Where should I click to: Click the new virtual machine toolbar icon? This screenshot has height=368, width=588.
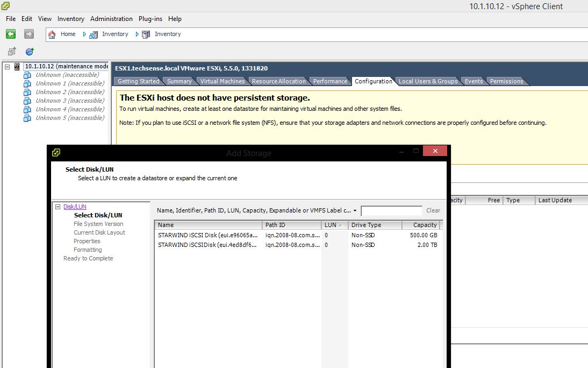point(12,52)
